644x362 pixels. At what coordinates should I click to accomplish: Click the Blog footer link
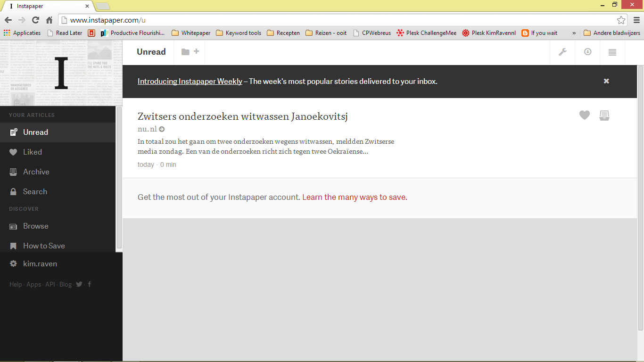click(x=66, y=284)
